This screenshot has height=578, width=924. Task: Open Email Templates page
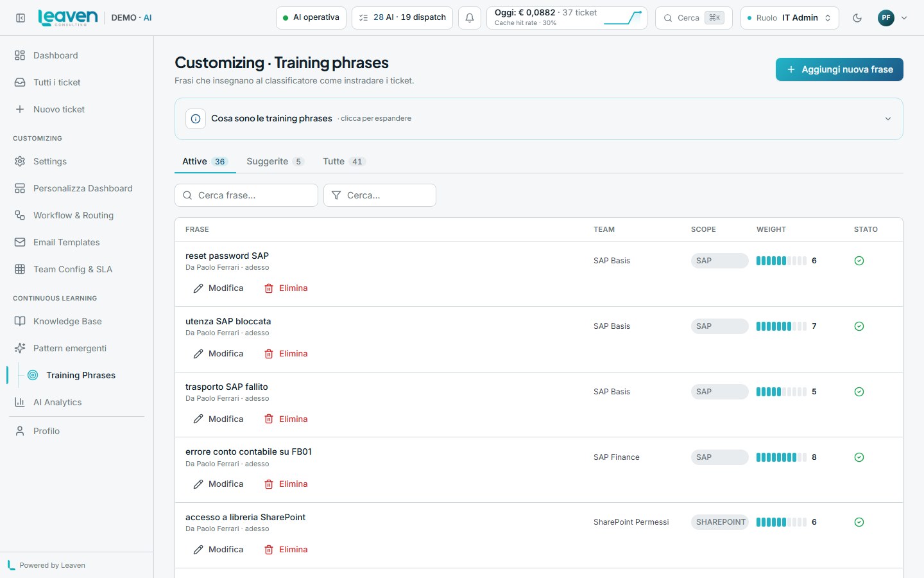(77, 242)
